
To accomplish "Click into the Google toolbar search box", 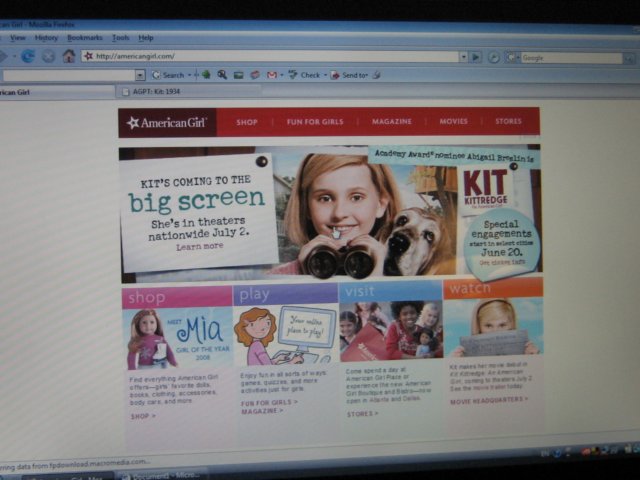I will coord(69,76).
